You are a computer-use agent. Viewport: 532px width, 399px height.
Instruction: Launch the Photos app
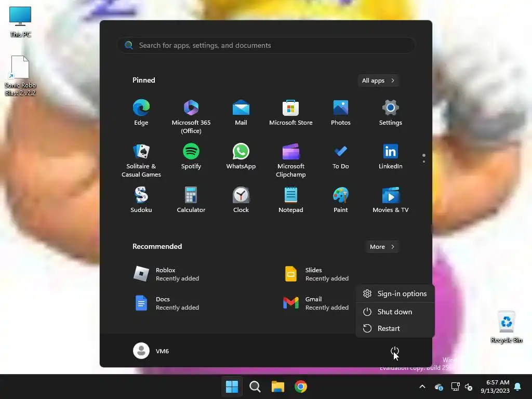click(341, 113)
